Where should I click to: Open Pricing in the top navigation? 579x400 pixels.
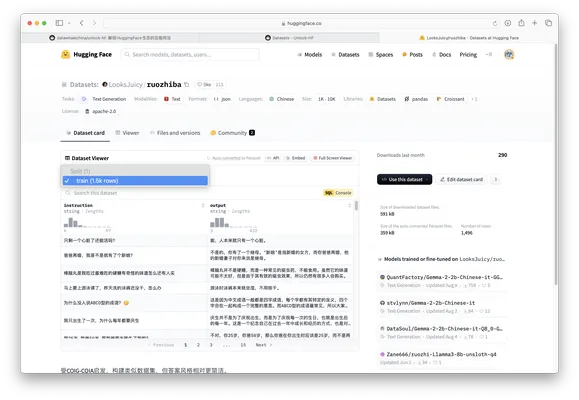click(x=468, y=55)
